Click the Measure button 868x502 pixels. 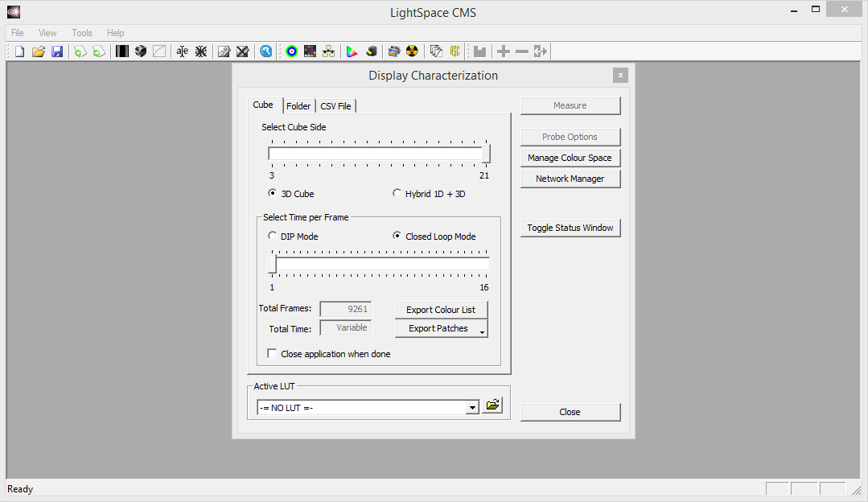point(570,105)
